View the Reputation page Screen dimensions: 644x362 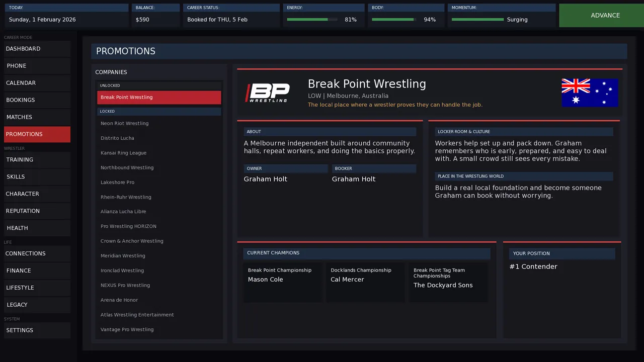tap(37, 211)
